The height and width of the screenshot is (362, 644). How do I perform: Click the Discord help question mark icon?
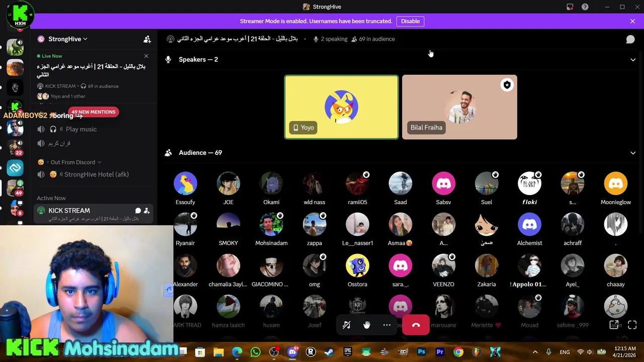pyautogui.click(x=585, y=7)
